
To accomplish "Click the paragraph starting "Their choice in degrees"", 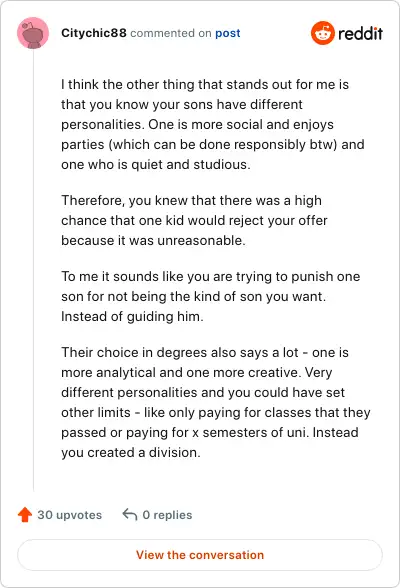I will [216, 402].
